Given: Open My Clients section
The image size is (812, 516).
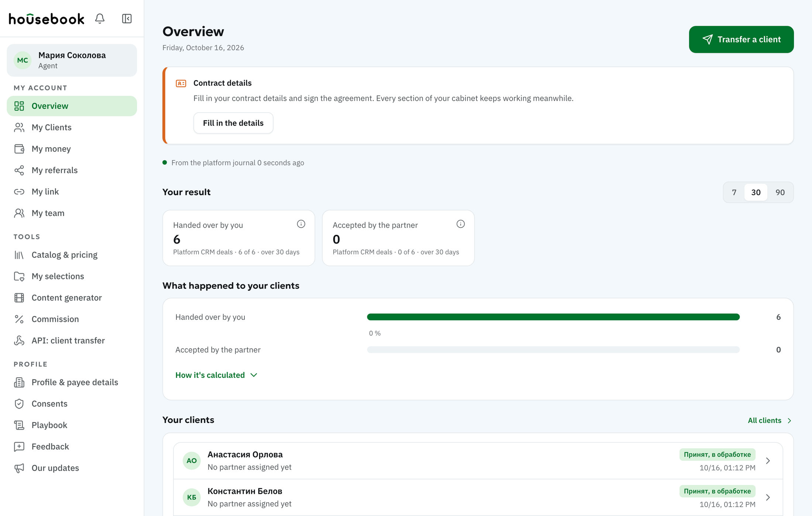Looking at the screenshot, I should pos(72,127).
